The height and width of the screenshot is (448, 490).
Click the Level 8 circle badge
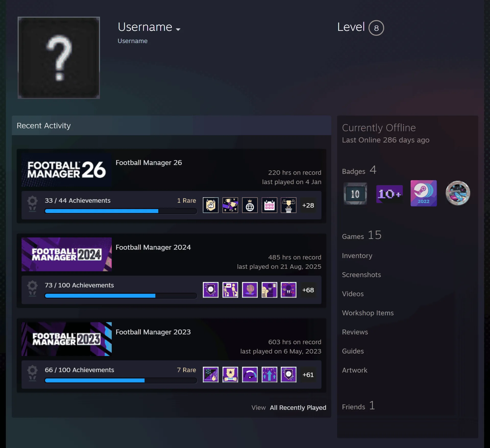pos(376,28)
